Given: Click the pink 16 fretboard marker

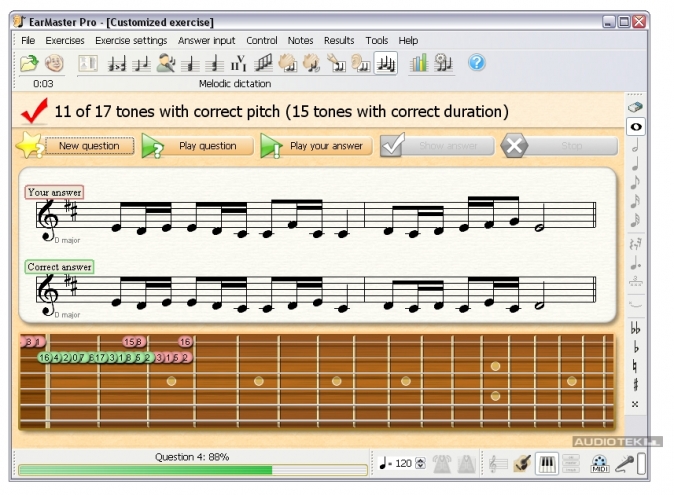Looking at the screenshot, I should tap(185, 342).
